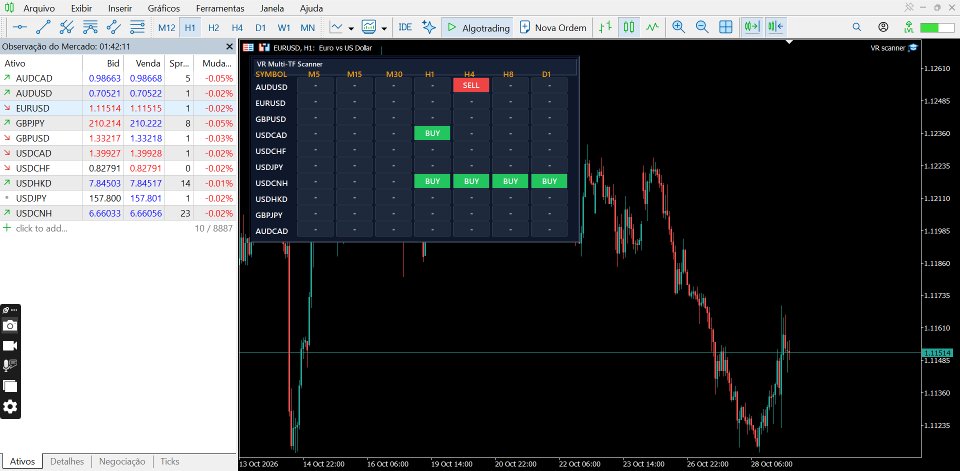Select the two parallel segments drawing tool
960x471 pixels.
[x=114, y=27]
